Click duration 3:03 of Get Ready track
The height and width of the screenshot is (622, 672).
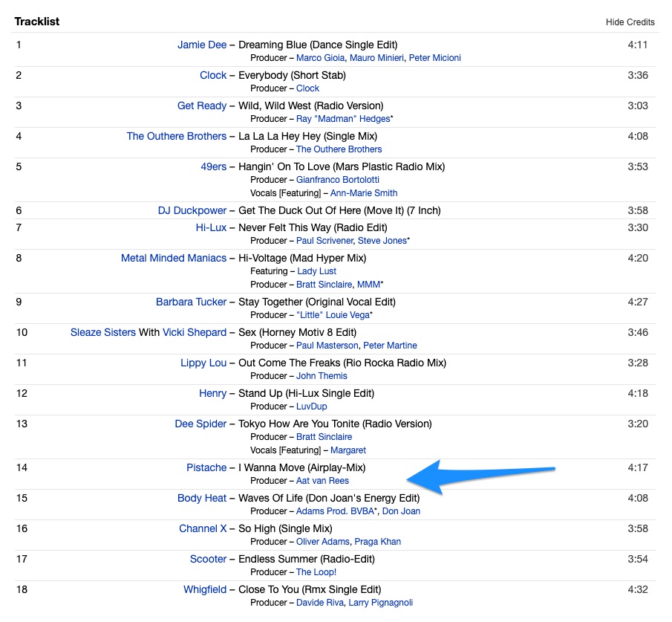(638, 106)
